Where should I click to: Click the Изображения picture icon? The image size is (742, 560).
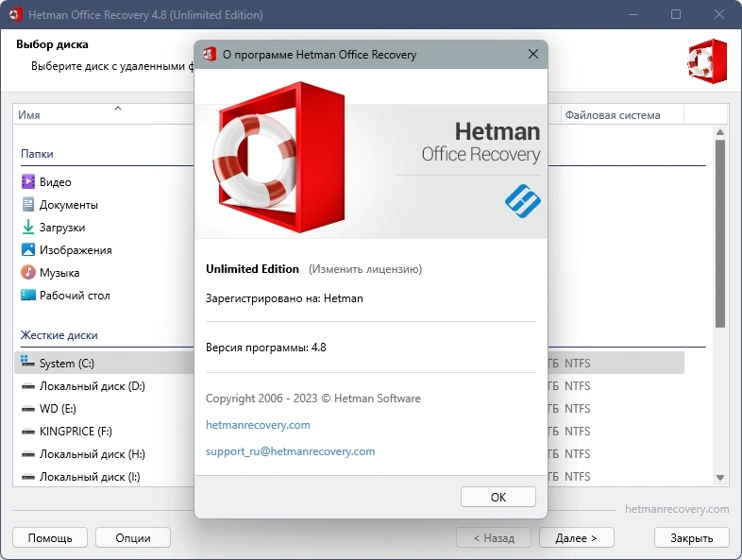(x=28, y=249)
